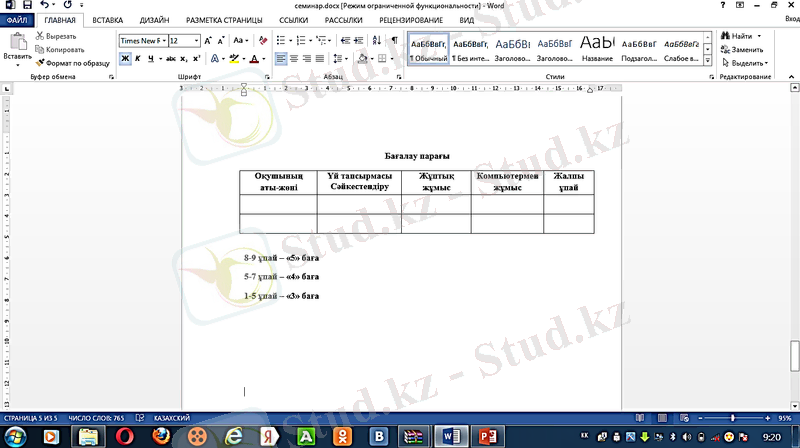Click the Format Painter brush icon
Image resolution: width=800 pixels, height=448 pixels.
pyautogui.click(x=40, y=62)
